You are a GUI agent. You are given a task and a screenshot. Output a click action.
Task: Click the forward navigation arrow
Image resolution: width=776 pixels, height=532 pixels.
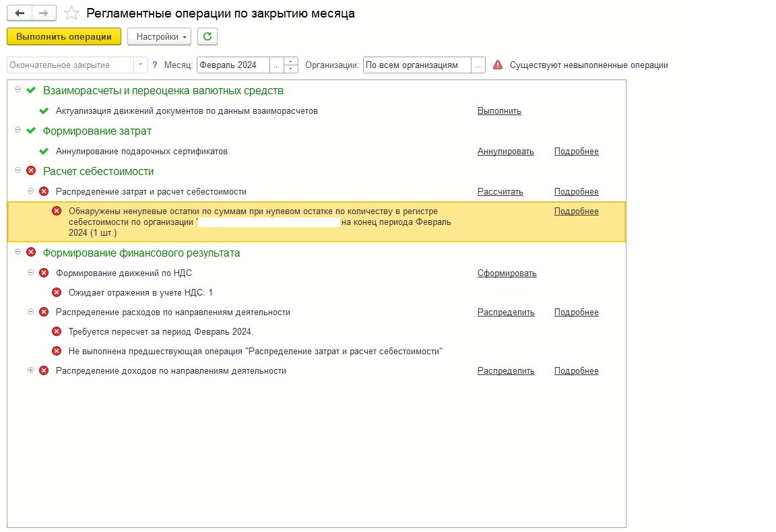point(44,13)
